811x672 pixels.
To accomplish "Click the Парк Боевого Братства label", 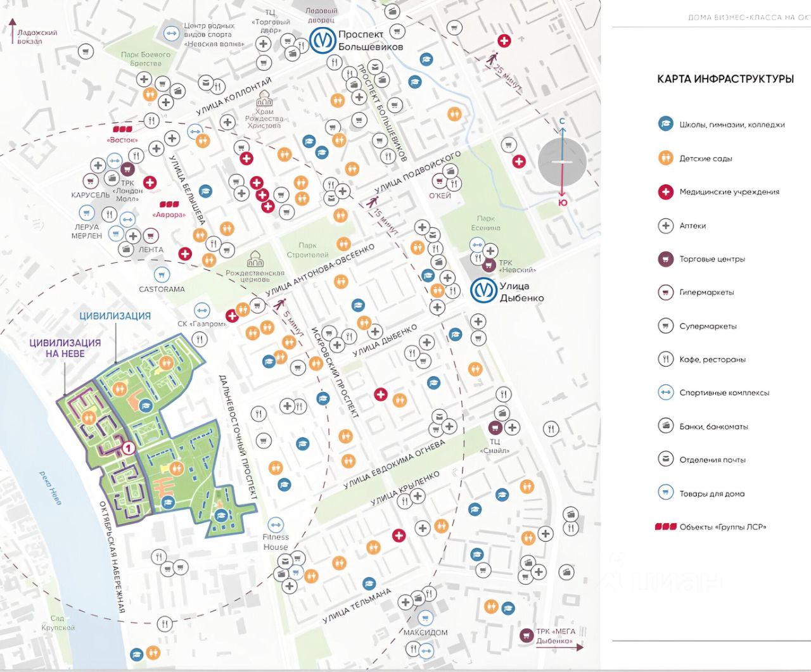I will click(x=146, y=59).
